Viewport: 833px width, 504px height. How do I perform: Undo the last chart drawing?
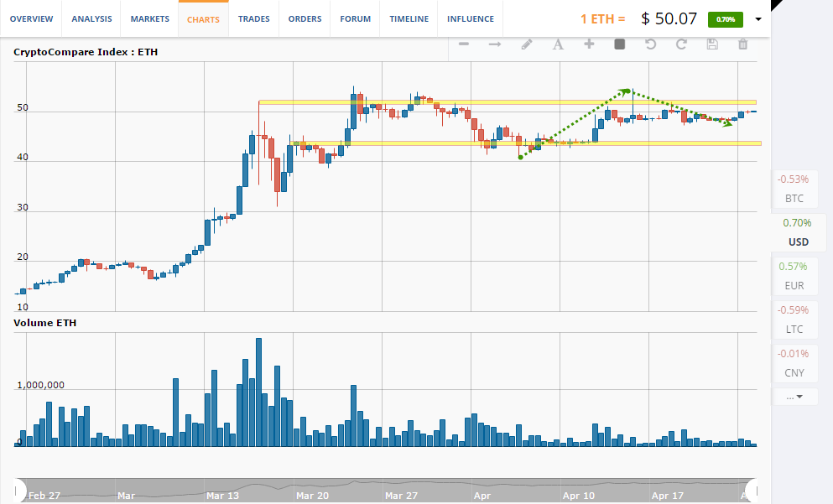coord(650,44)
